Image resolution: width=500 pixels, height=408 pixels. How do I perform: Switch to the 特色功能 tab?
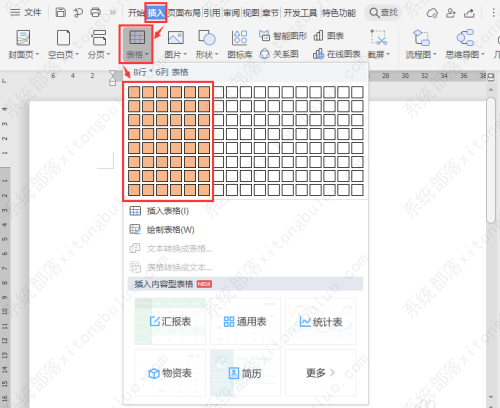(339, 13)
